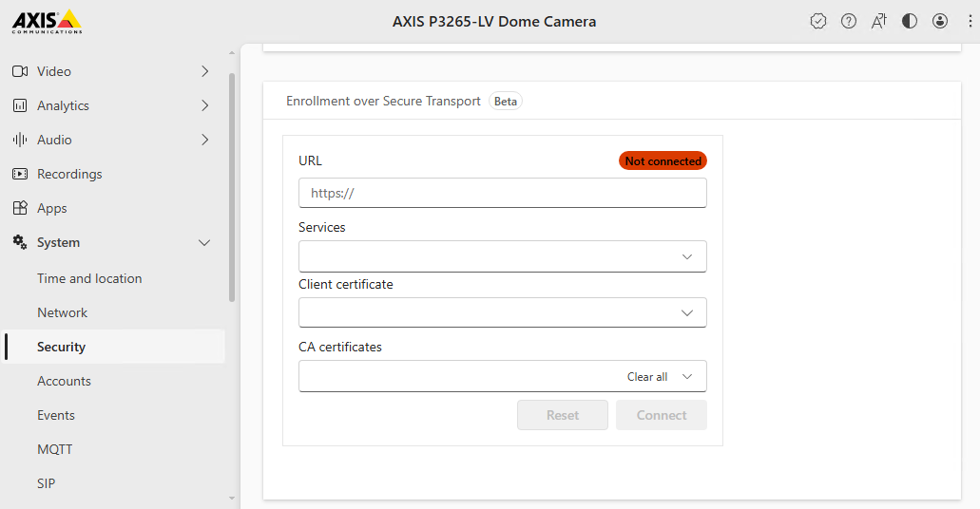The height and width of the screenshot is (509, 980).
Task: Open the user account profile icon
Action: [940, 21]
